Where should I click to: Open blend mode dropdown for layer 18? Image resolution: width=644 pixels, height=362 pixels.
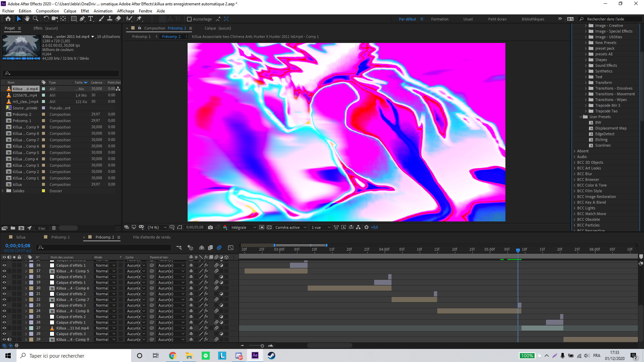[105, 277]
